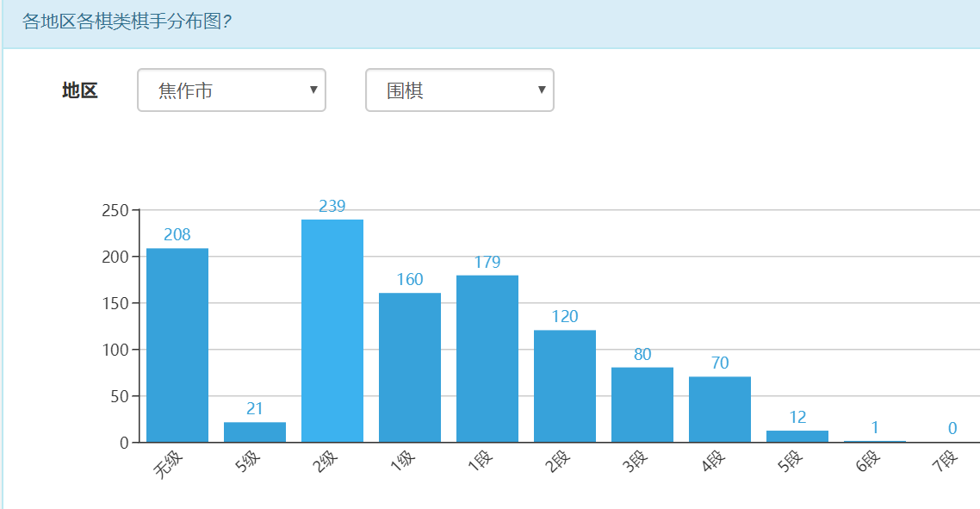Select the 1段 bar in chart
This screenshot has height=509, width=980.
(487, 359)
